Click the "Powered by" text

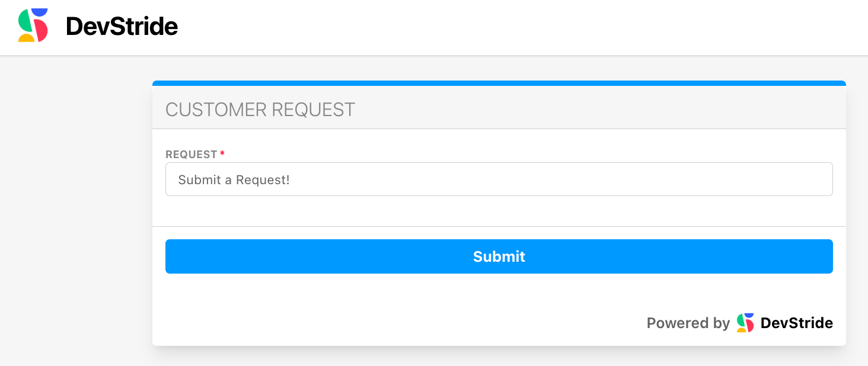688,323
